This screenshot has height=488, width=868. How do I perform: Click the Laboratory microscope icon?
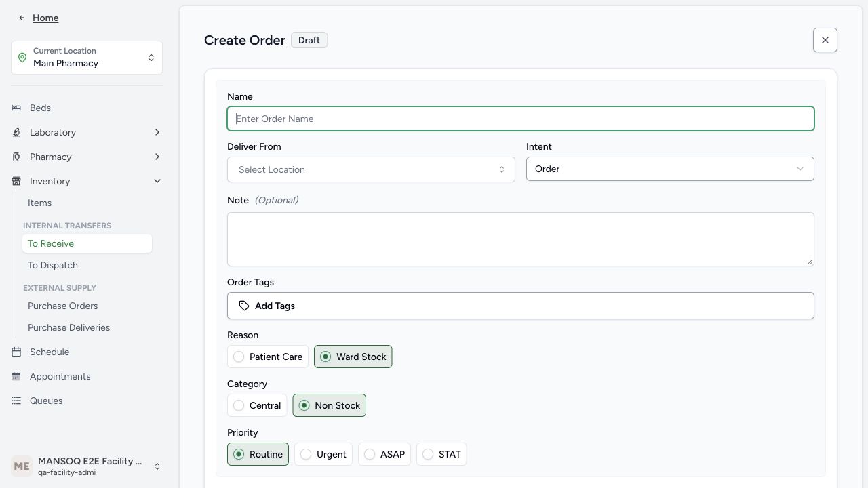click(16, 132)
